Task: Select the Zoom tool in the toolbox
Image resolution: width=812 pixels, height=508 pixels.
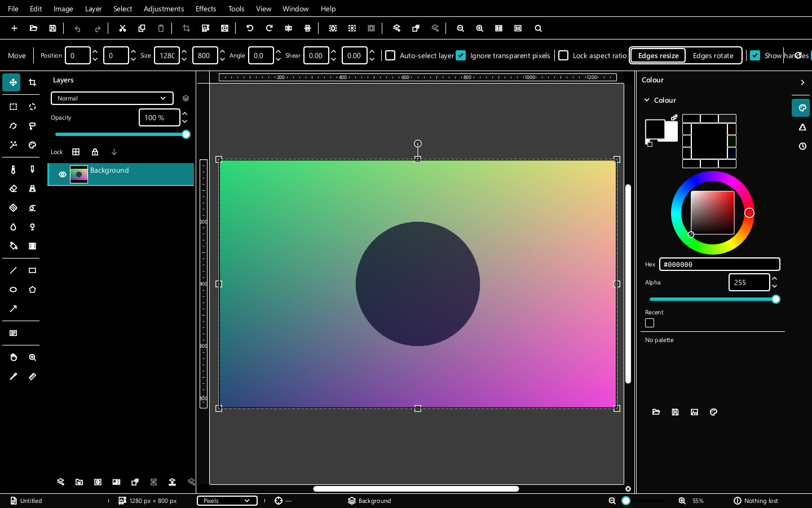Action: [32, 357]
